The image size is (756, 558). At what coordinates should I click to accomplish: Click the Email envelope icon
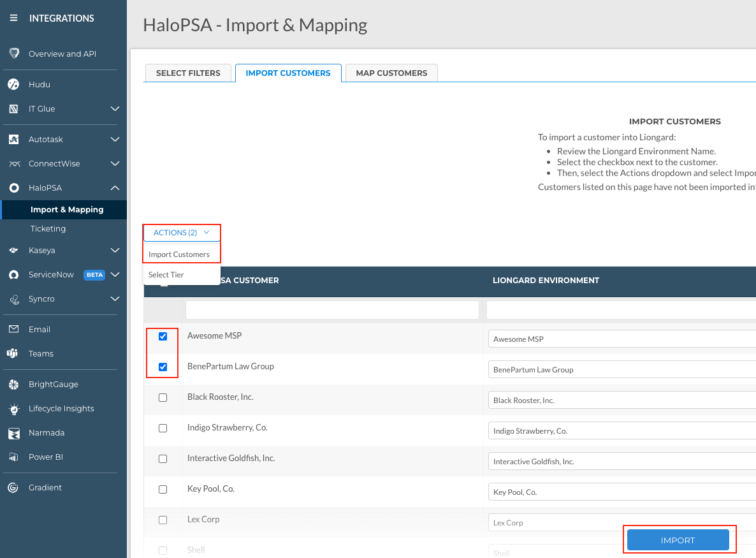(x=13, y=329)
